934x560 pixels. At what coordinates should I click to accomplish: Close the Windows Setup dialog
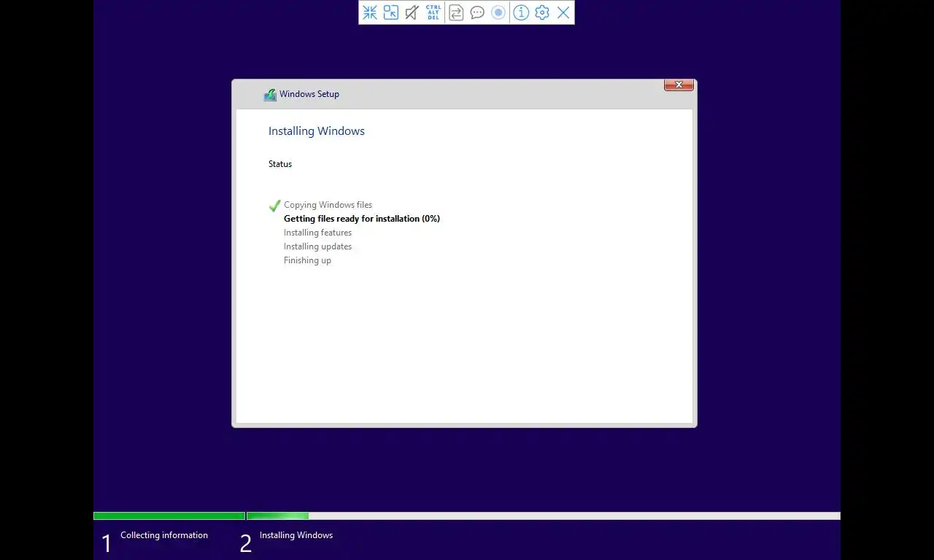[x=679, y=85]
